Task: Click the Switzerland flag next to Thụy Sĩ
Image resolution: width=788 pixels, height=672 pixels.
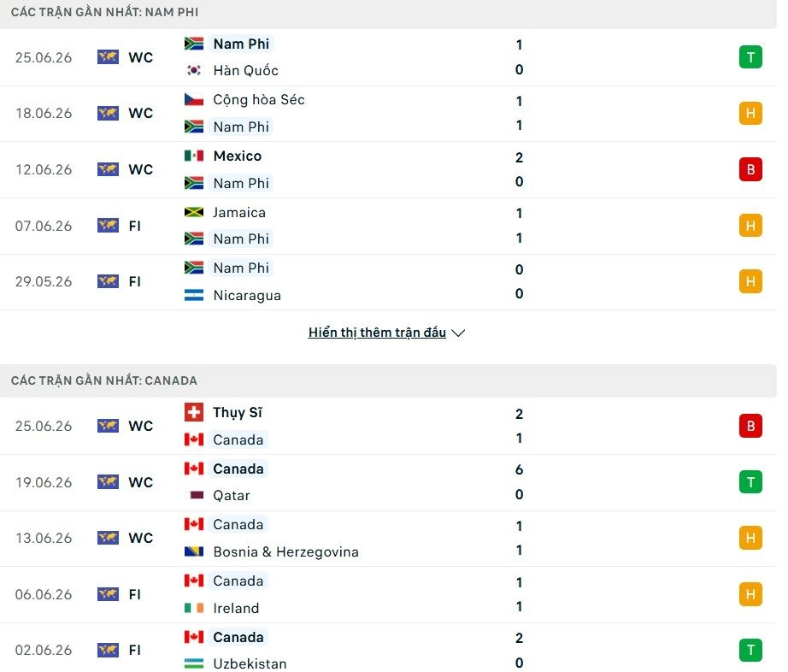Action: click(193, 412)
